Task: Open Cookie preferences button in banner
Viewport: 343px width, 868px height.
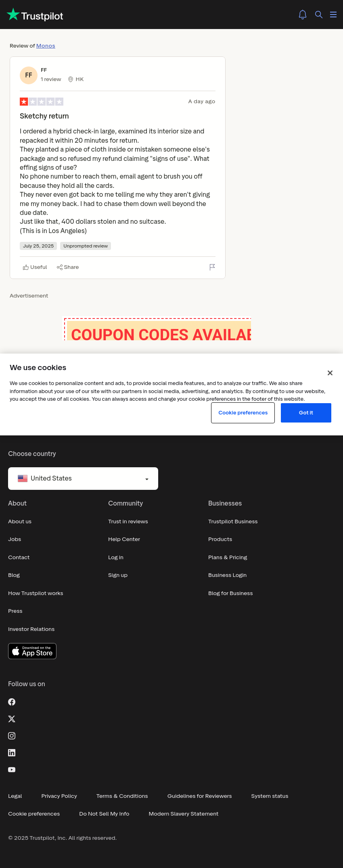Action: click(x=243, y=413)
